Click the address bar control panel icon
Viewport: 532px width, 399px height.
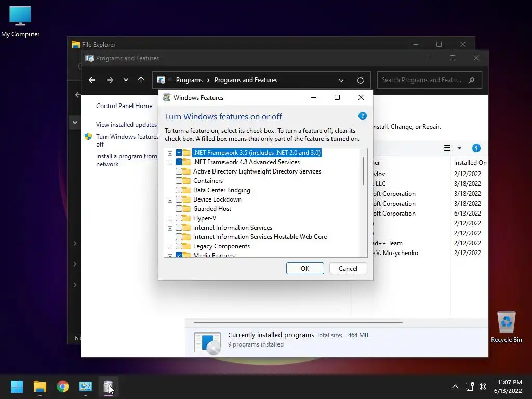161,80
